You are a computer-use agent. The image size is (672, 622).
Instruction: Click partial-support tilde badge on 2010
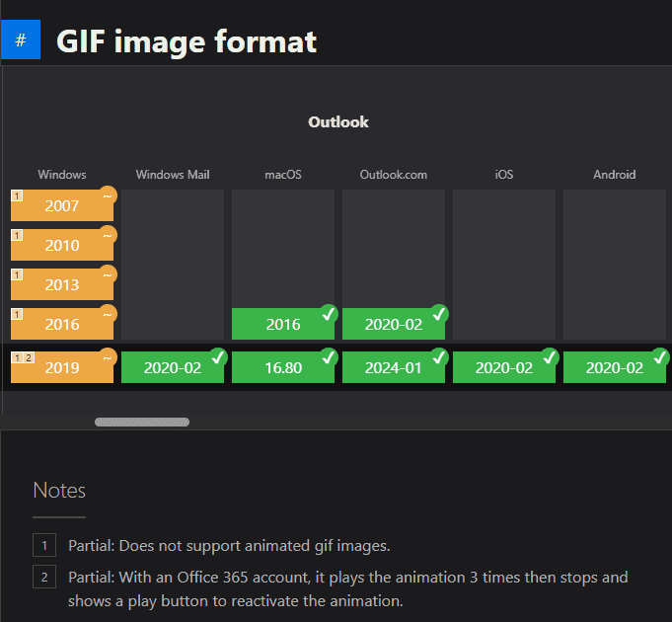[x=108, y=235]
